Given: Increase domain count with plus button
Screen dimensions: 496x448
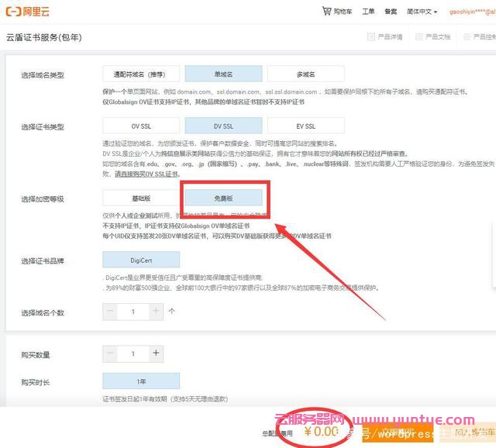Looking at the screenshot, I should [156, 311].
